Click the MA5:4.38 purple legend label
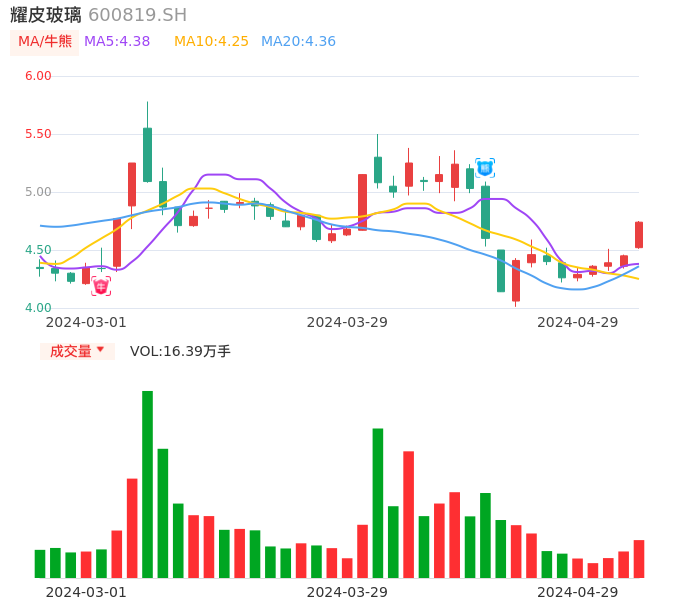 coord(117,42)
